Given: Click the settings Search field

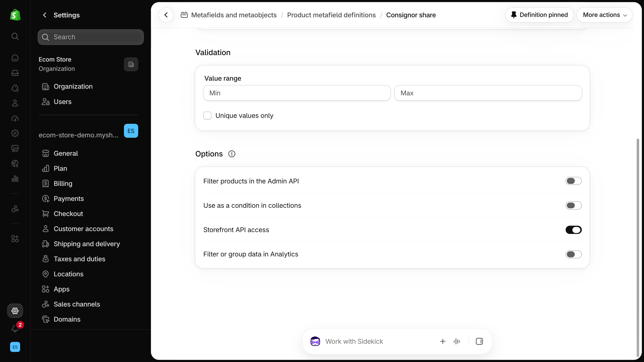Looking at the screenshot, I should pyautogui.click(x=91, y=37).
